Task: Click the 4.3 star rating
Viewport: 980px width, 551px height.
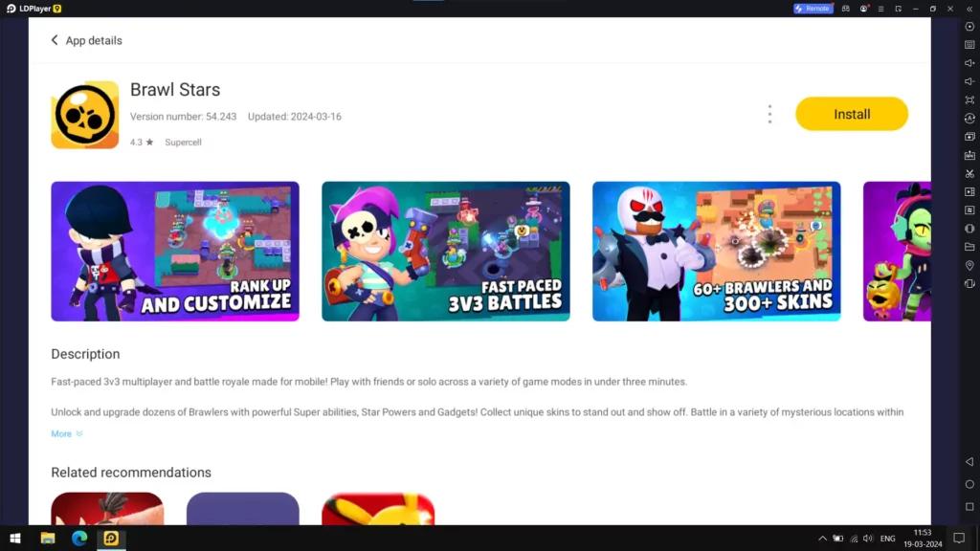Action: tap(142, 143)
